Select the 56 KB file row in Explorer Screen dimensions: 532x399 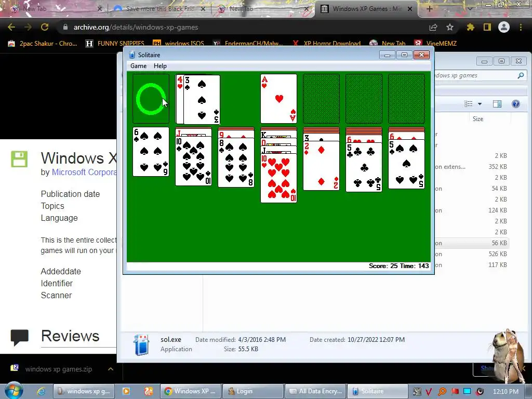pos(472,243)
